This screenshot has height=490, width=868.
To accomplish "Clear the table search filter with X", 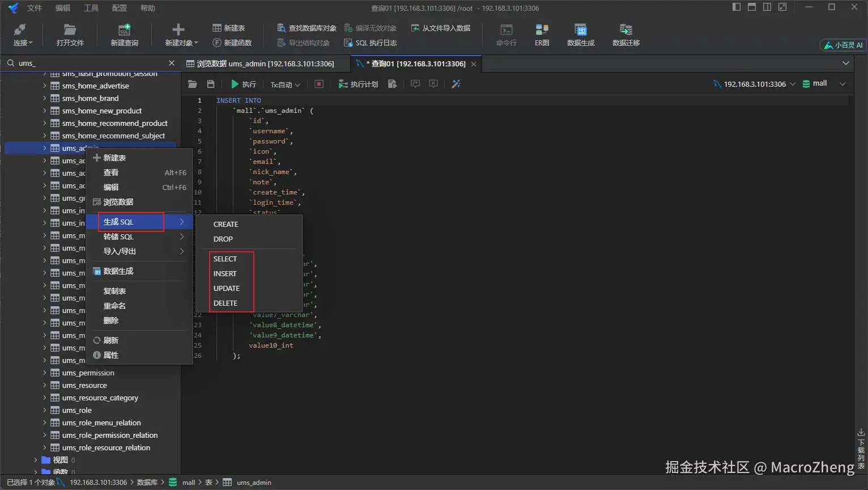I will click(x=172, y=63).
